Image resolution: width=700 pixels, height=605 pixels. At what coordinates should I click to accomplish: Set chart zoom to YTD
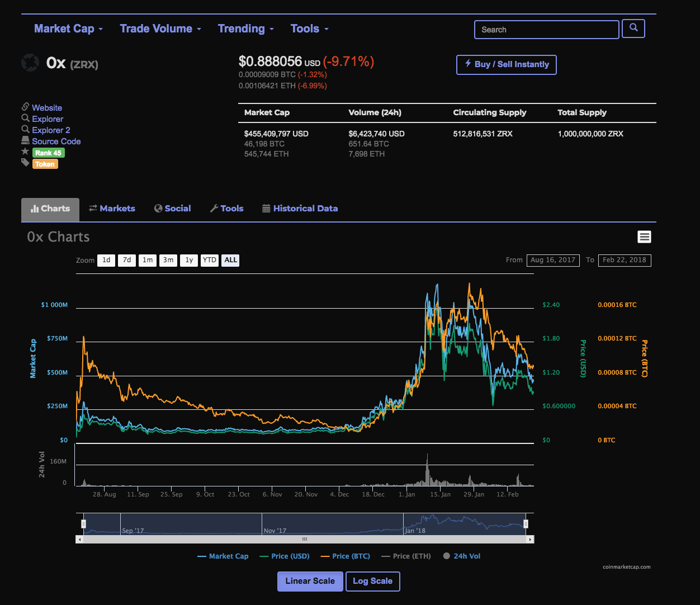pyautogui.click(x=210, y=260)
